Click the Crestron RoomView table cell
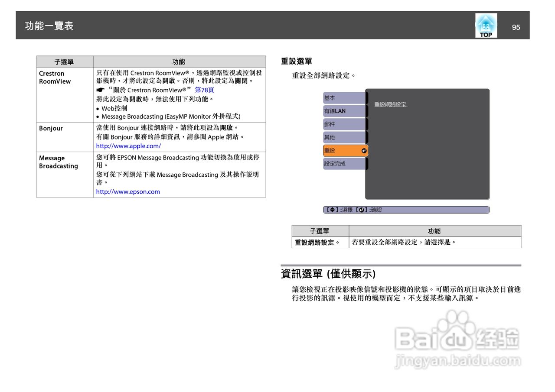This screenshot has height=392, width=555. [65, 95]
